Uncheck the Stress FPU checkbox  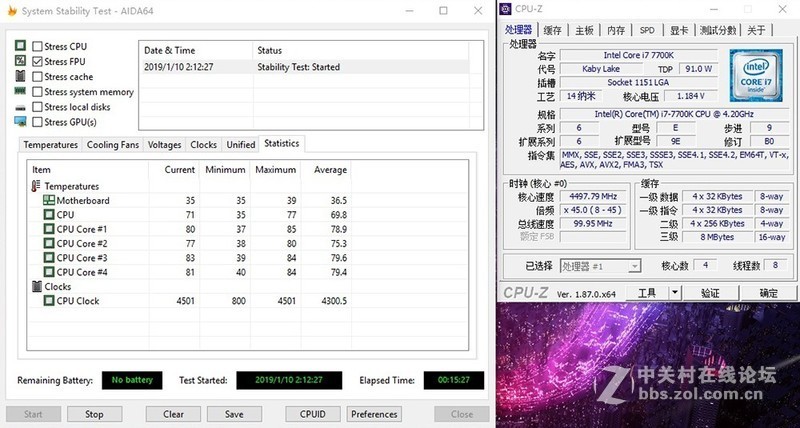[37, 61]
